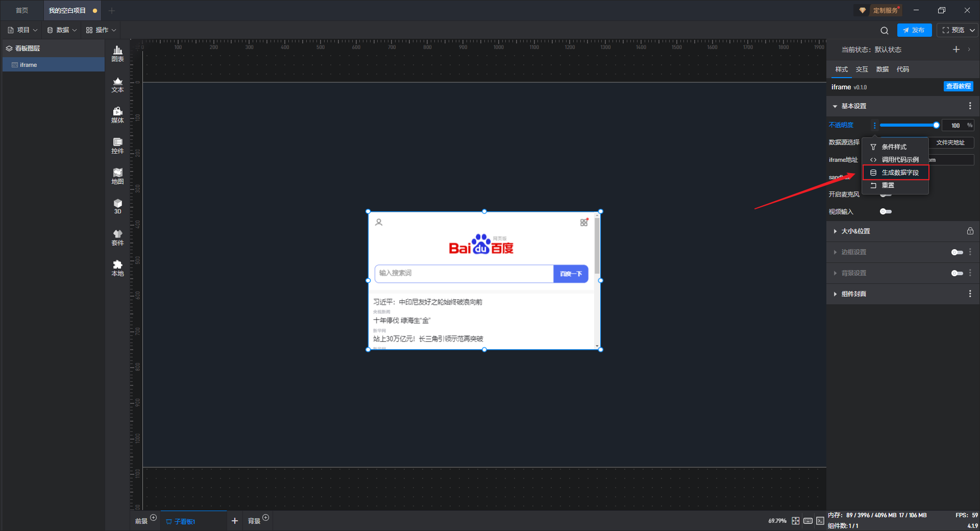980x531 pixels.
Task: Open the three-dot menu beside 不透明度
Action: [874, 125]
